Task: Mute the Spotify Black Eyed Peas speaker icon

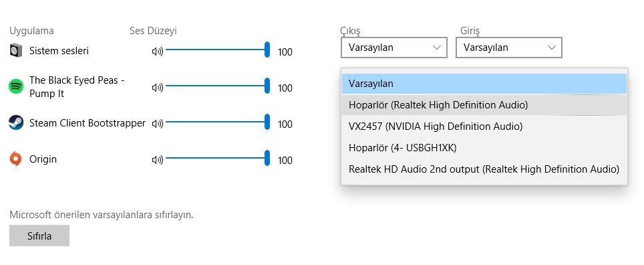Action: [x=157, y=88]
